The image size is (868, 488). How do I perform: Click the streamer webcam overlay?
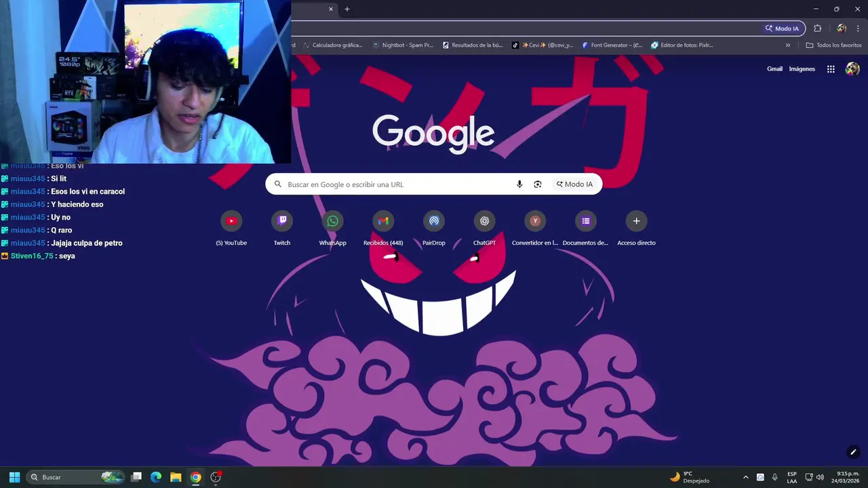pyautogui.click(x=146, y=81)
